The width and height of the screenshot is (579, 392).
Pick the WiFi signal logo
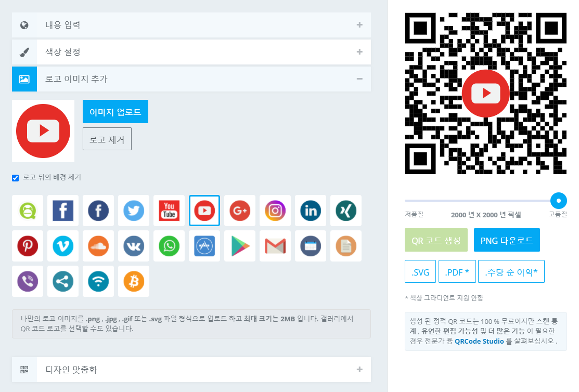(x=98, y=281)
